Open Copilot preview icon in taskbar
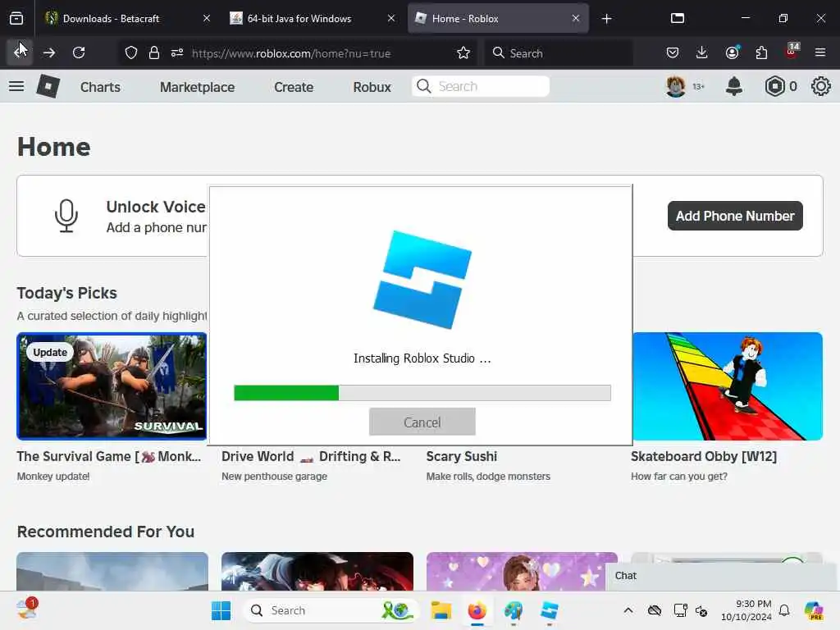The width and height of the screenshot is (840, 630). [814, 610]
